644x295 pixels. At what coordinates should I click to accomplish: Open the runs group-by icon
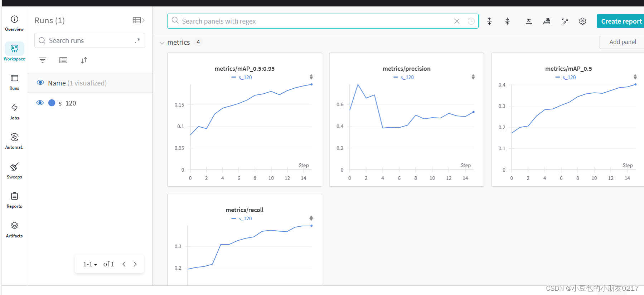pos(63,60)
